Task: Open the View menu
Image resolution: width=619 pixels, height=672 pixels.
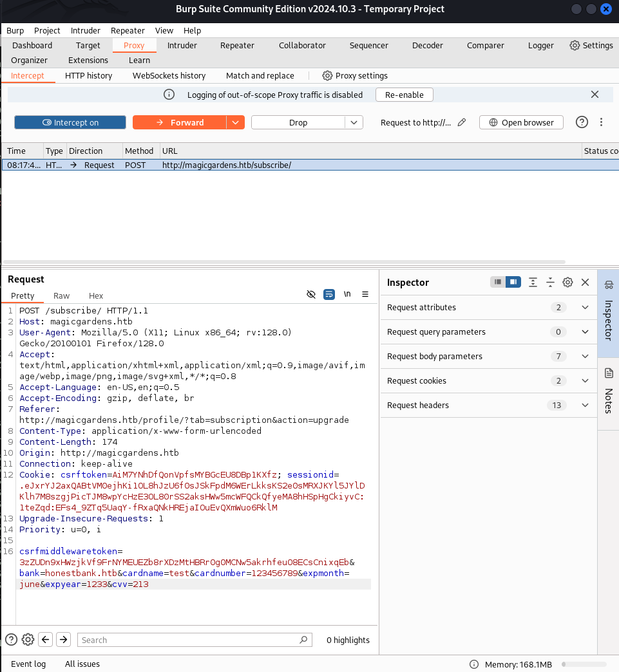Action: pyautogui.click(x=164, y=30)
